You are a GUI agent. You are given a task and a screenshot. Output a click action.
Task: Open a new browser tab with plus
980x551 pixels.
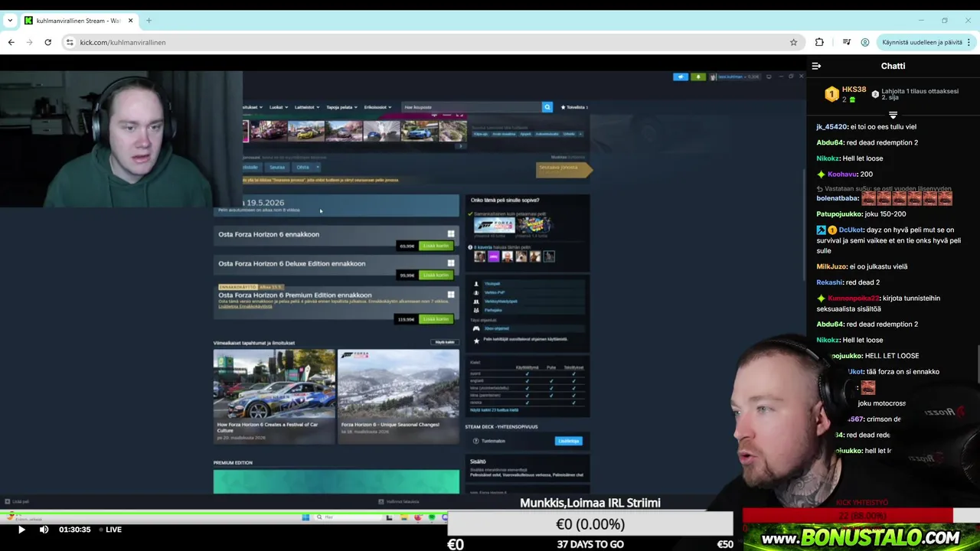(149, 20)
